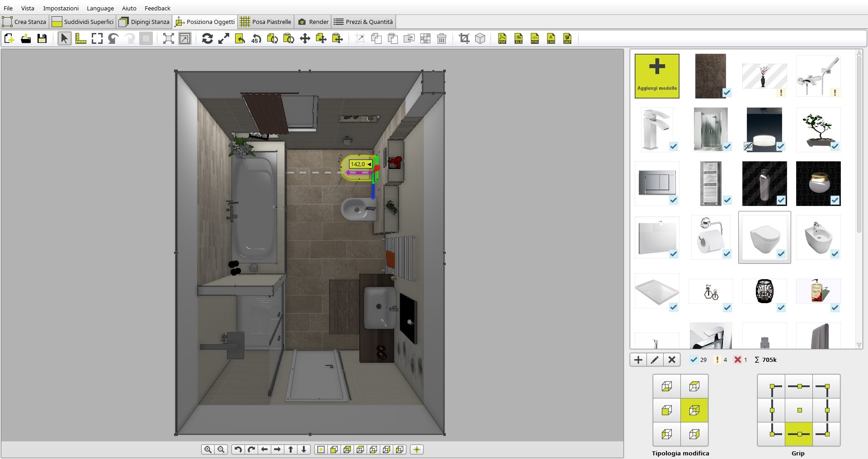Click the diagonal resize arrows tool
This screenshot has height=459, width=868.
point(224,39)
